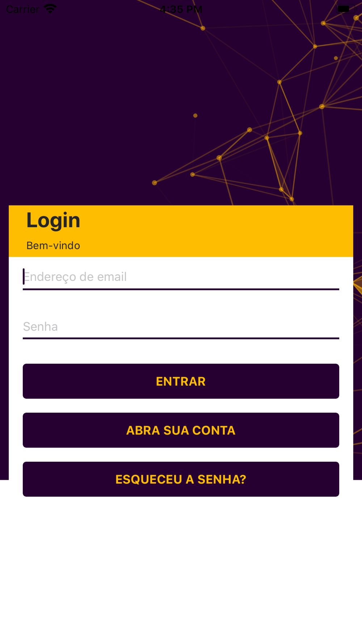
Task: Click the text cursor in the email field
Action: [x=24, y=276]
